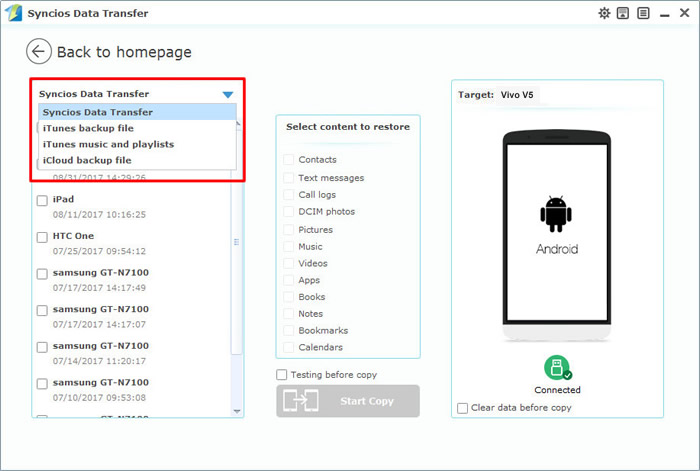700x471 pixels.
Task: Click the back arrow circle icon
Action: pos(38,51)
